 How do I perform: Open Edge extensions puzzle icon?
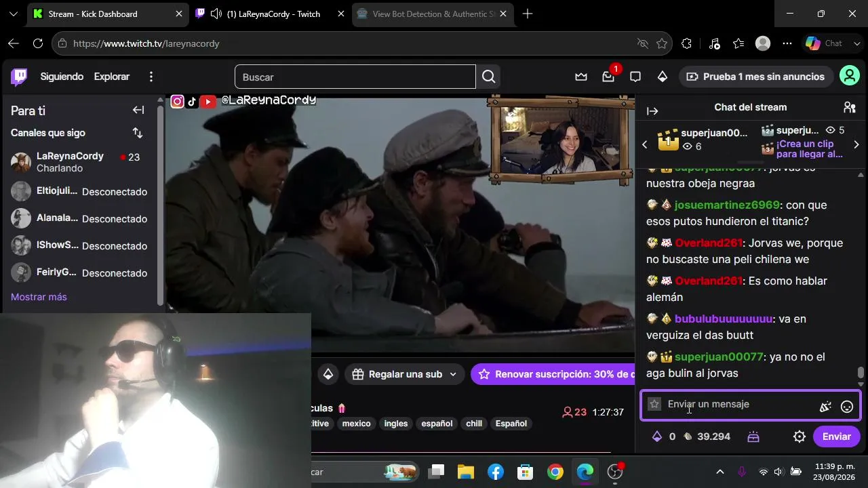click(x=686, y=43)
